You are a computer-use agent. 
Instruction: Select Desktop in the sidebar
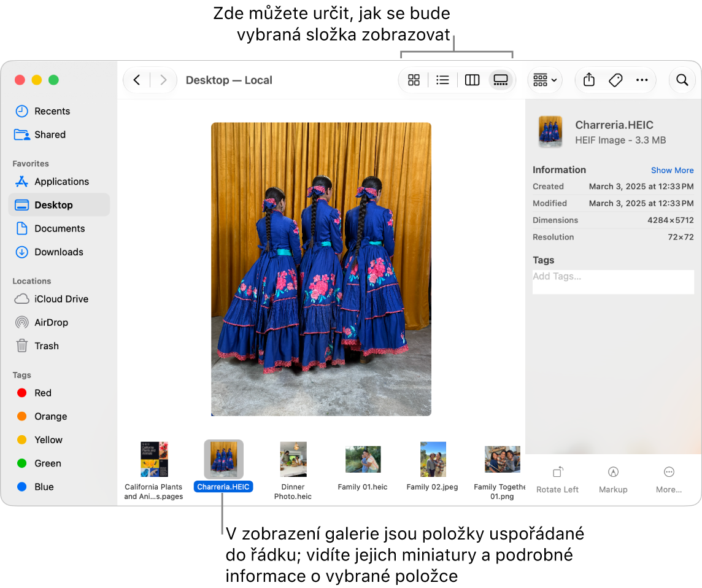click(59, 204)
